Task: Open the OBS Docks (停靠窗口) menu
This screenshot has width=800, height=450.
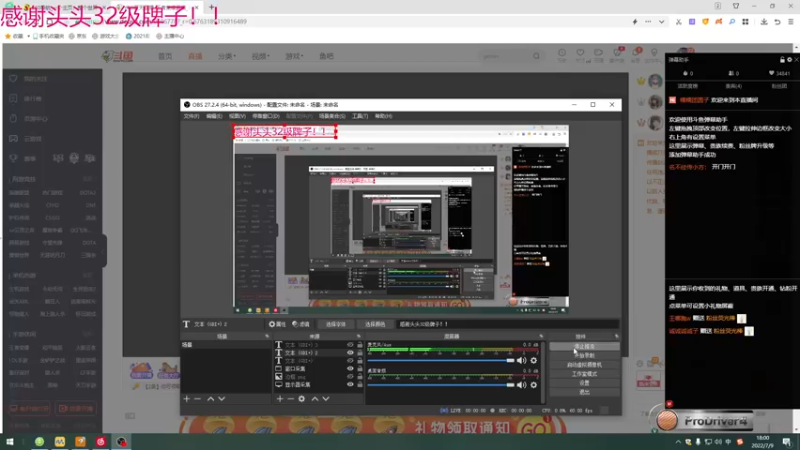Action: (x=266, y=116)
